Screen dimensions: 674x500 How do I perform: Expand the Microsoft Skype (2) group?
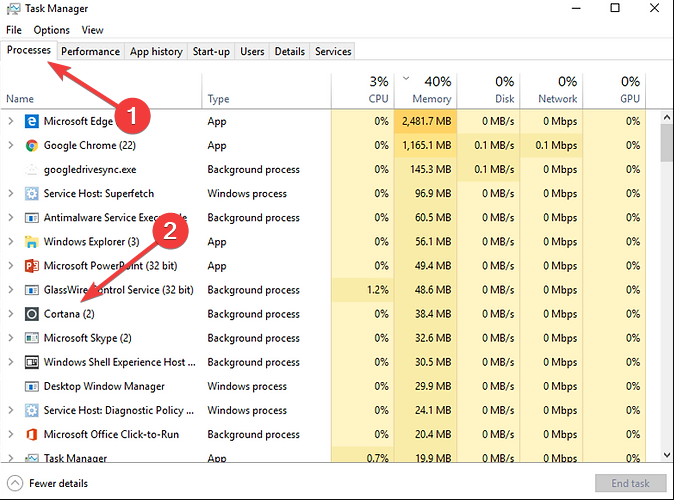(x=11, y=338)
